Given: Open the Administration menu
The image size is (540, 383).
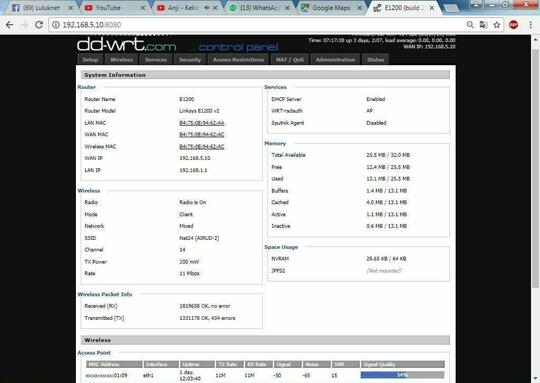Looking at the screenshot, I should click(335, 60).
